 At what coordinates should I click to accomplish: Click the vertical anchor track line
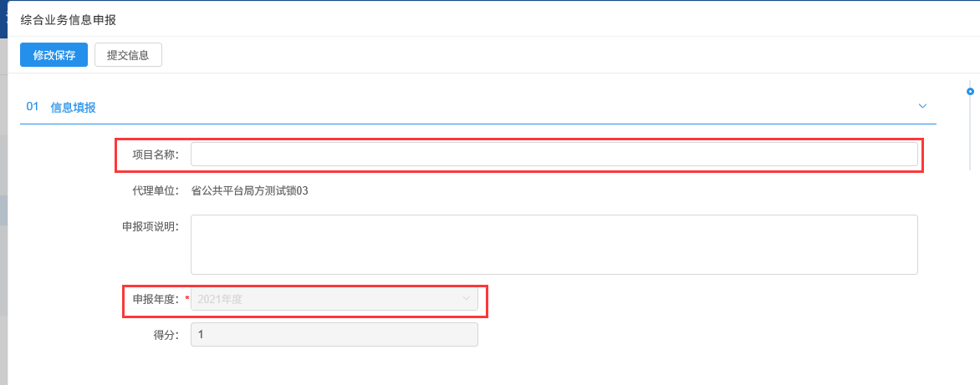970,134
